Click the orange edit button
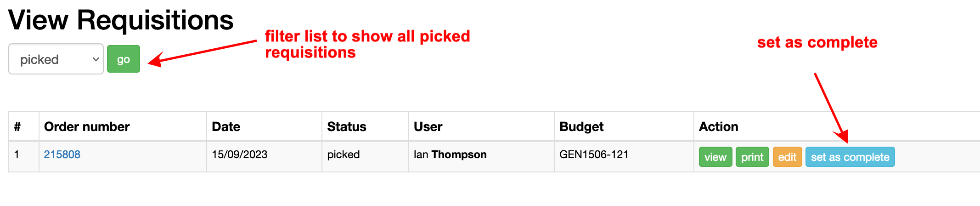 (787, 157)
